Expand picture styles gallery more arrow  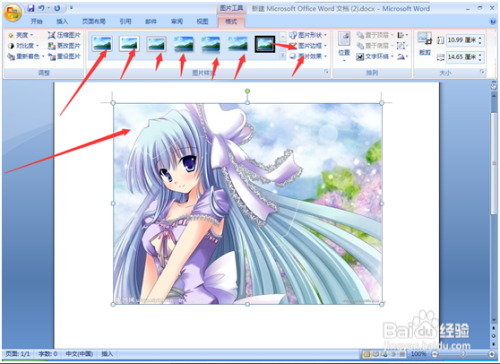[x=283, y=56]
